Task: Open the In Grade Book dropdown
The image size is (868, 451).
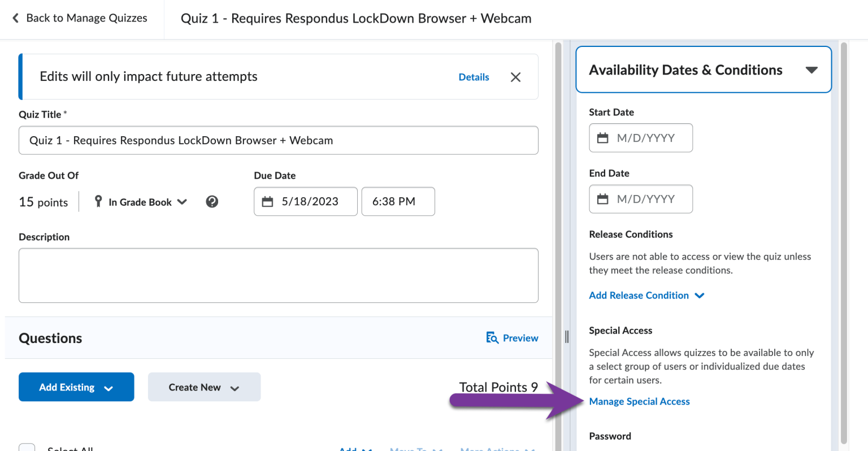Action: pyautogui.click(x=147, y=202)
